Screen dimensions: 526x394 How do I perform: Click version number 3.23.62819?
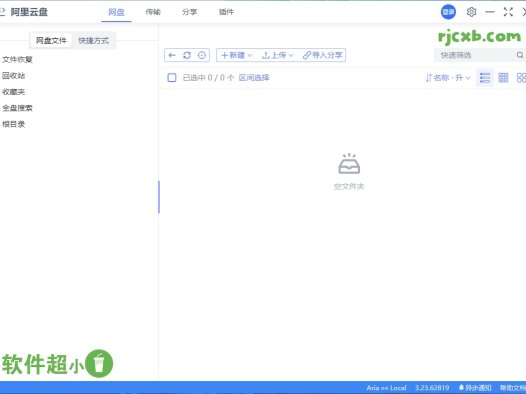[432, 388]
